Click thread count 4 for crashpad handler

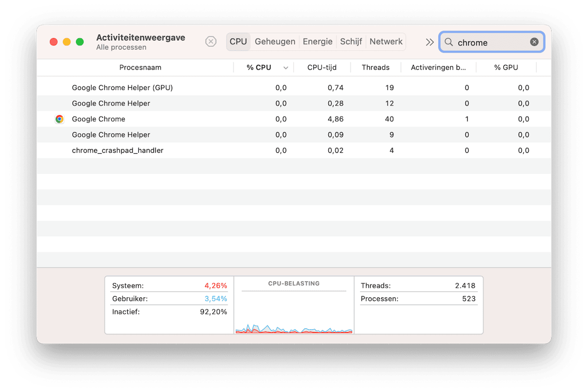pyautogui.click(x=392, y=150)
